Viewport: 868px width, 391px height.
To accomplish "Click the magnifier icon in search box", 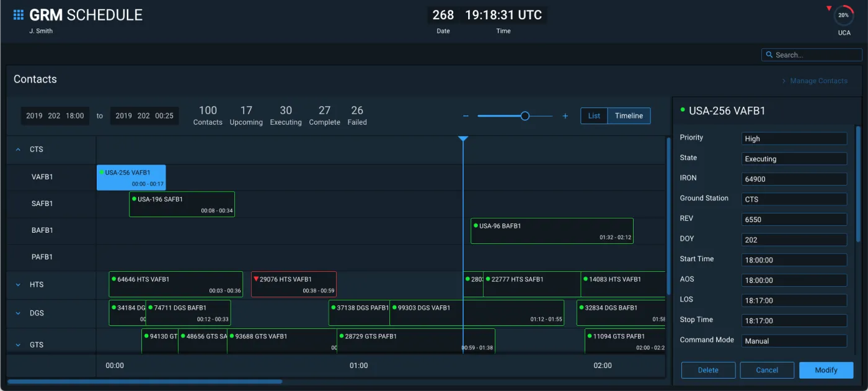I will click(769, 55).
